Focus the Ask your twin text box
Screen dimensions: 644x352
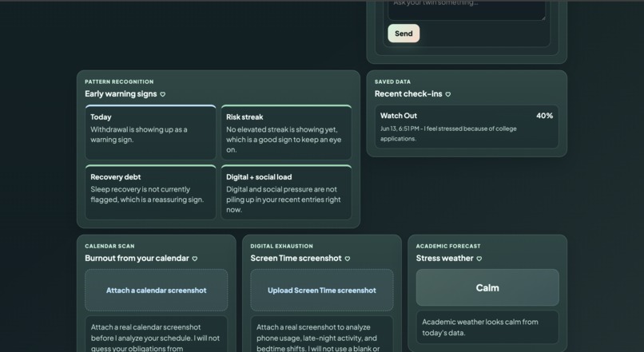pos(467,9)
